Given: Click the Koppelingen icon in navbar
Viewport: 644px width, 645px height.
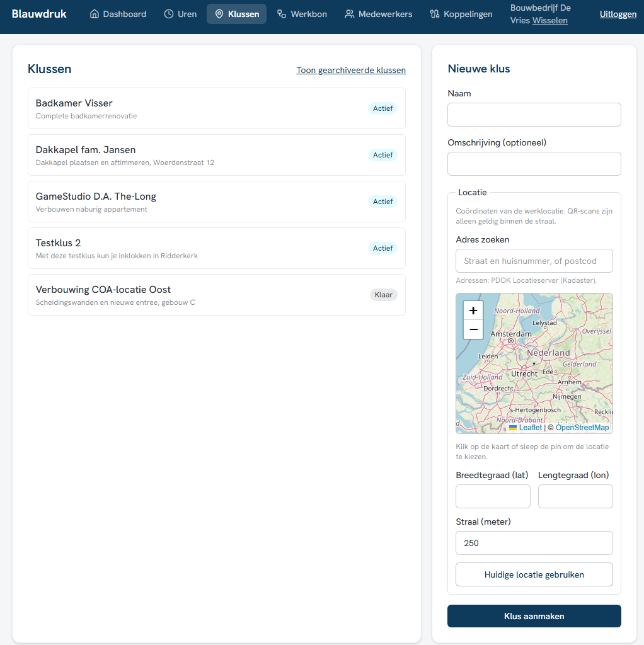Looking at the screenshot, I should point(435,14).
